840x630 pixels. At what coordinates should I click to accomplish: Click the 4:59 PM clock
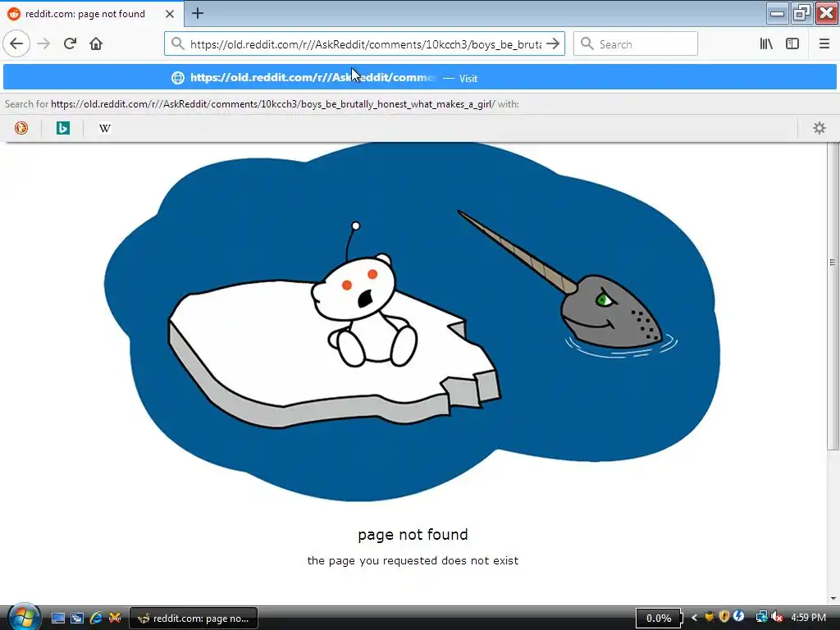pyautogui.click(x=808, y=618)
